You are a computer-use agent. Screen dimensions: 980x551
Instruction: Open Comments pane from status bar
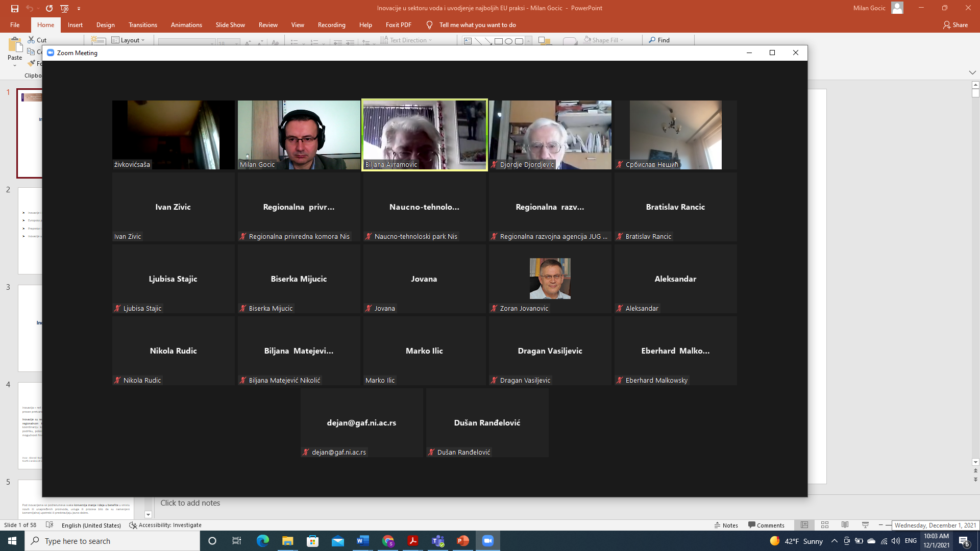[x=766, y=525]
